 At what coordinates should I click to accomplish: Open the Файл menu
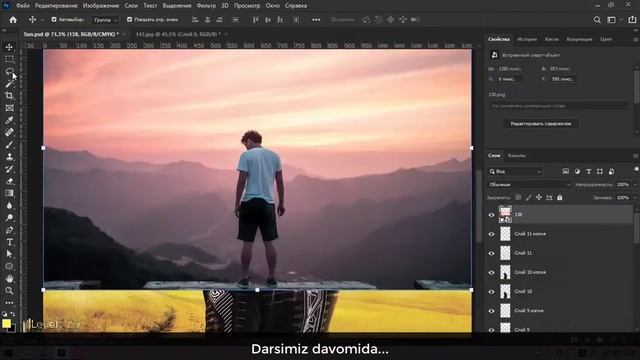point(23,6)
